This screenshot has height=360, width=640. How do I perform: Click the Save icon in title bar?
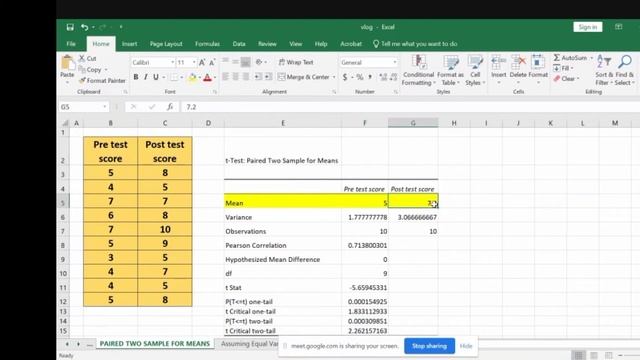coord(70,27)
